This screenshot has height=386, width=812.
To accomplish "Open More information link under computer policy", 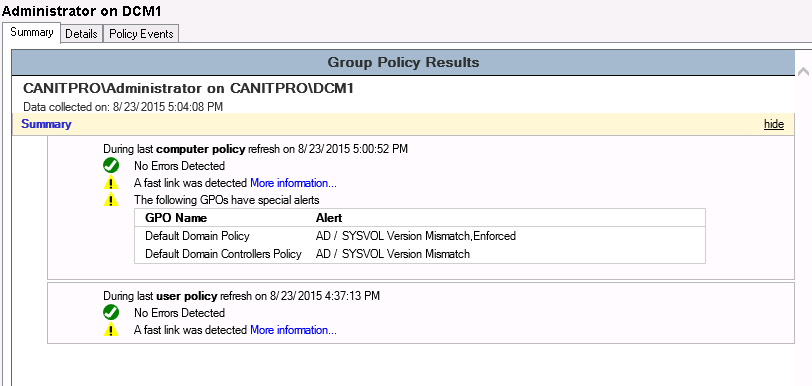I will (x=293, y=183).
